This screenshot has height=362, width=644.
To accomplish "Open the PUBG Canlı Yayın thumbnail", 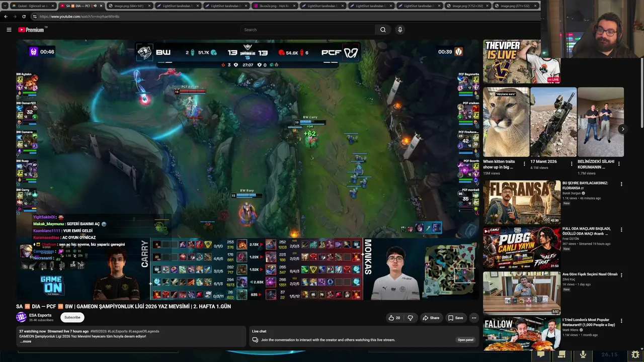I will pyautogui.click(x=522, y=248).
